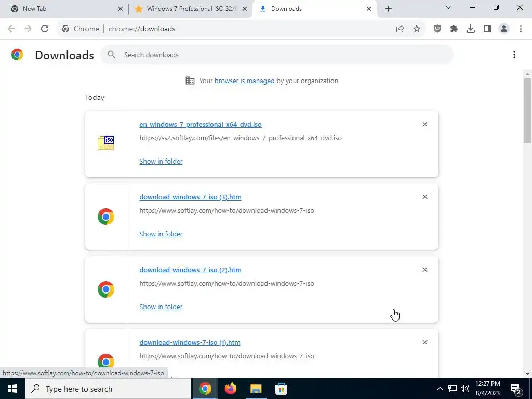Remove the ISO download from the list
Viewport: 532px width, 399px height.
pos(425,124)
